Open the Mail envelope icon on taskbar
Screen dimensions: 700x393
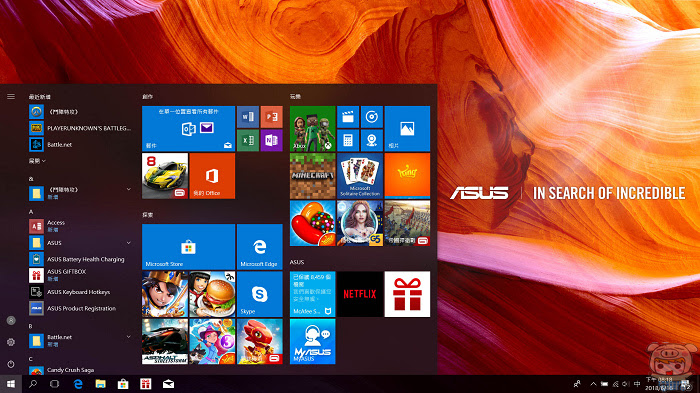tap(168, 384)
